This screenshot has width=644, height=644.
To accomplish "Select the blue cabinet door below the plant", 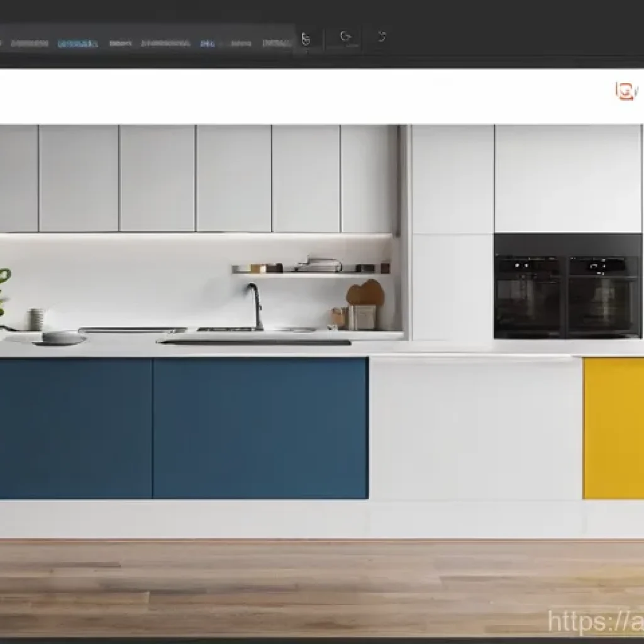I will pyautogui.click(x=74, y=428).
